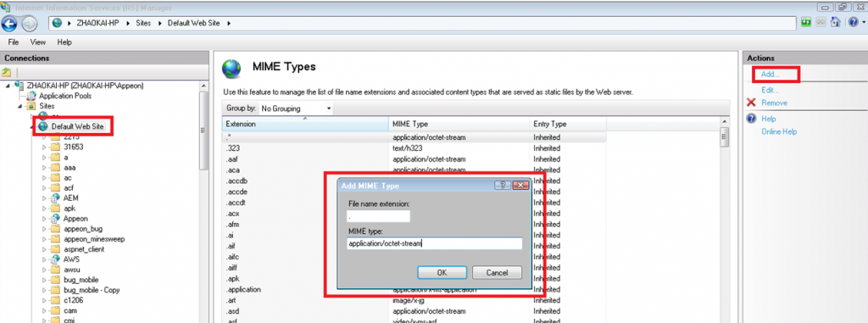Click the MIME list vertical scrollbar thumb
The height and width of the screenshot is (323, 868).
(724, 136)
